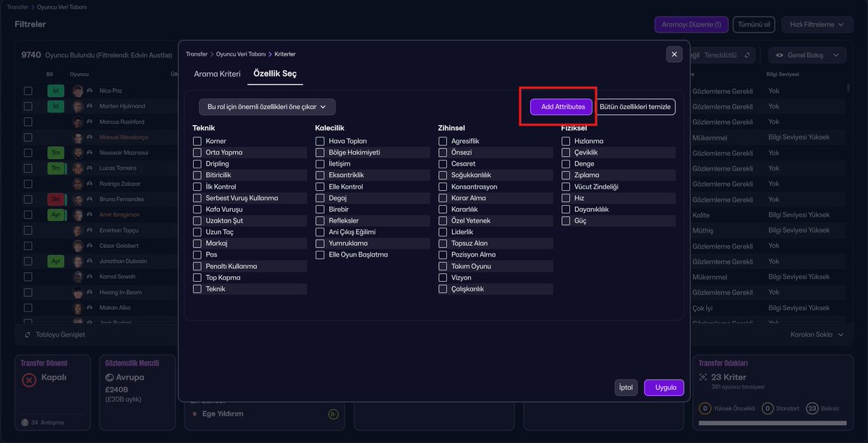Select the Nico Paz row checkbox
The height and width of the screenshot is (443, 868).
click(27, 90)
